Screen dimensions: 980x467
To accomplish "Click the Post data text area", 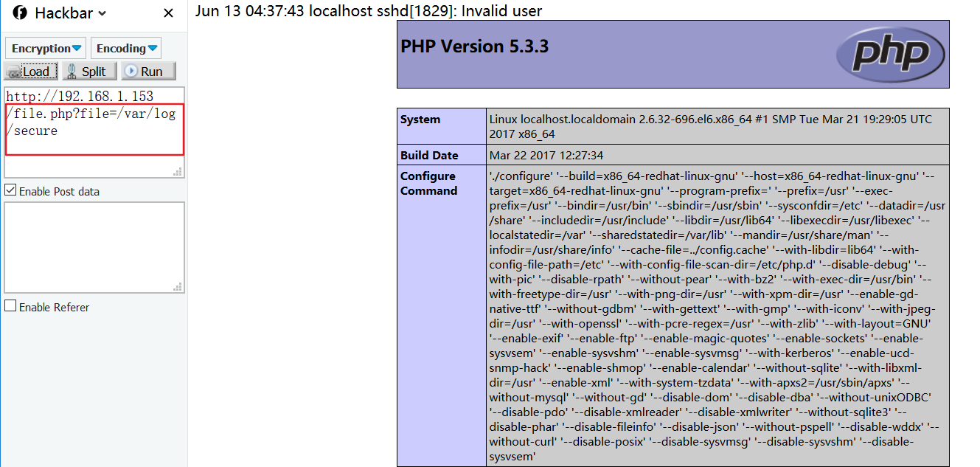I will point(94,248).
